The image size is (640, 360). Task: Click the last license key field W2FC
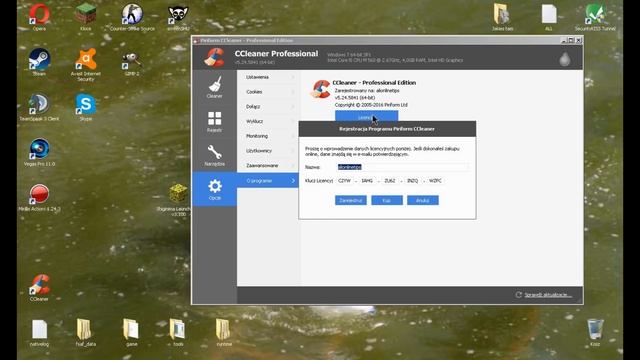436,181
